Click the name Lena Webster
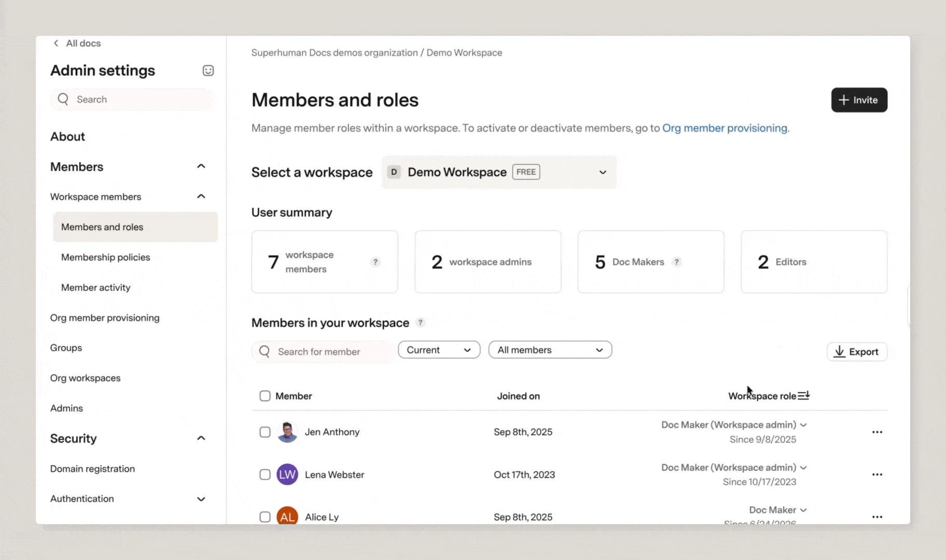 [x=335, y=474]
